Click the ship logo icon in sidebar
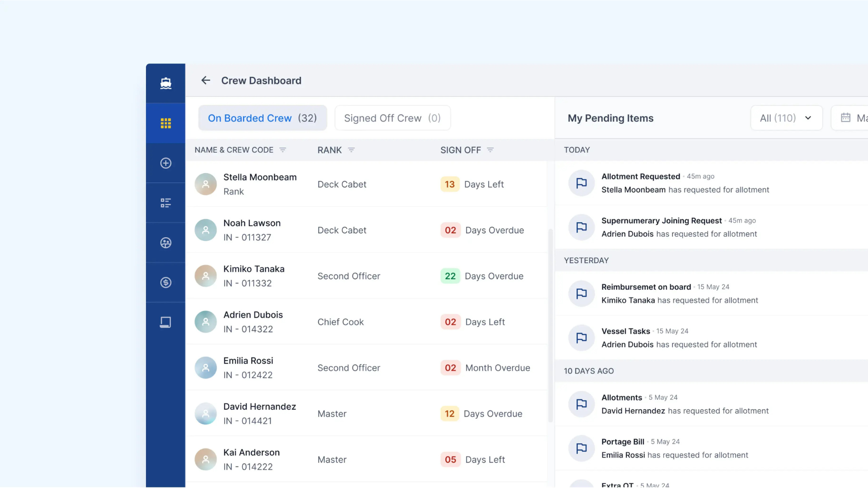 click(165, 83)
